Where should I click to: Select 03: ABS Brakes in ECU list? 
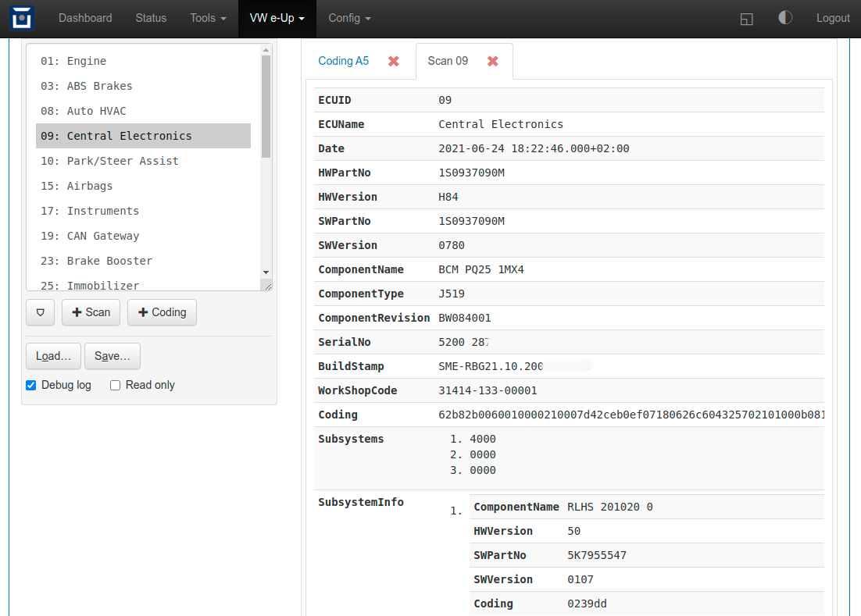click(x=143, y=86)
